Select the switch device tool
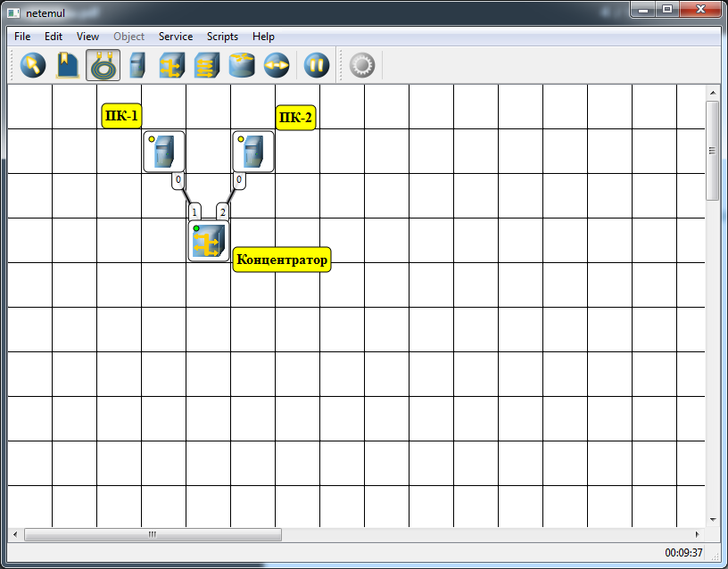This screenshot has height=569, width=728. pos(207,65)
